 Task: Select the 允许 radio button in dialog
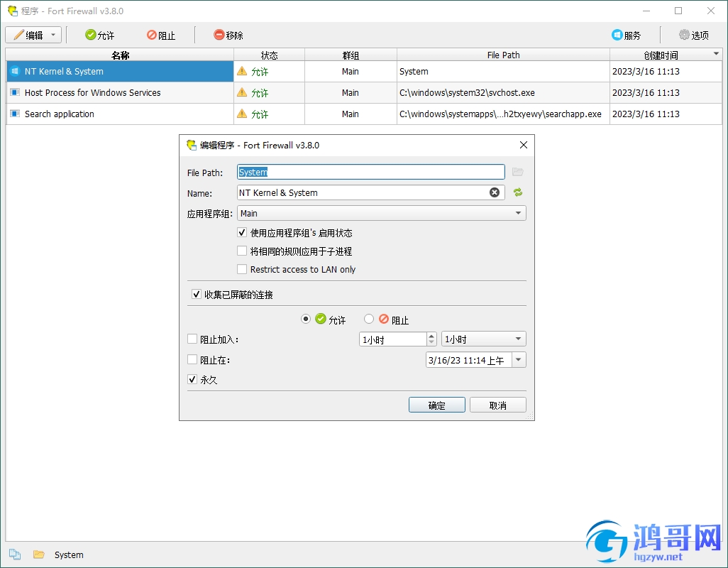coord(306,319)
